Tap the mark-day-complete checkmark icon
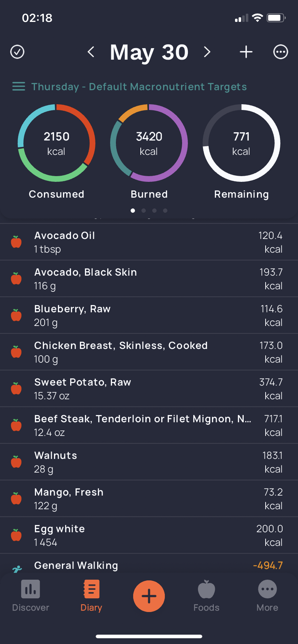Image resolution: width=298 pixels, height=644 pixels. point(17,52)
